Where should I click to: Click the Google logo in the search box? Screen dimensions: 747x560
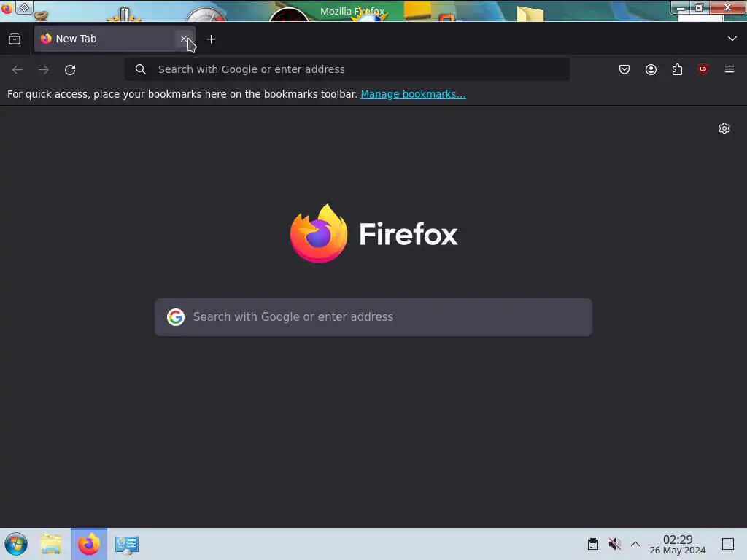[x=175, y=317]
